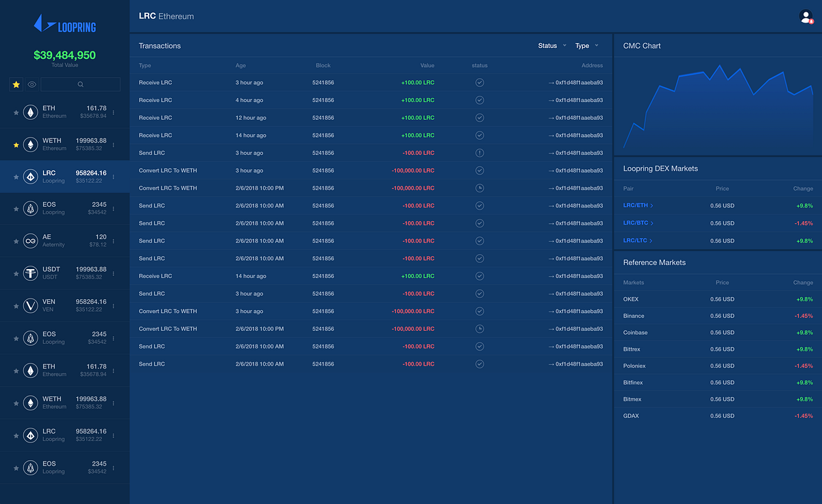Expand the LRC/ETH market pair chevron
The image size is (822, 504).
pyautogui.click(x=651, y=205)
